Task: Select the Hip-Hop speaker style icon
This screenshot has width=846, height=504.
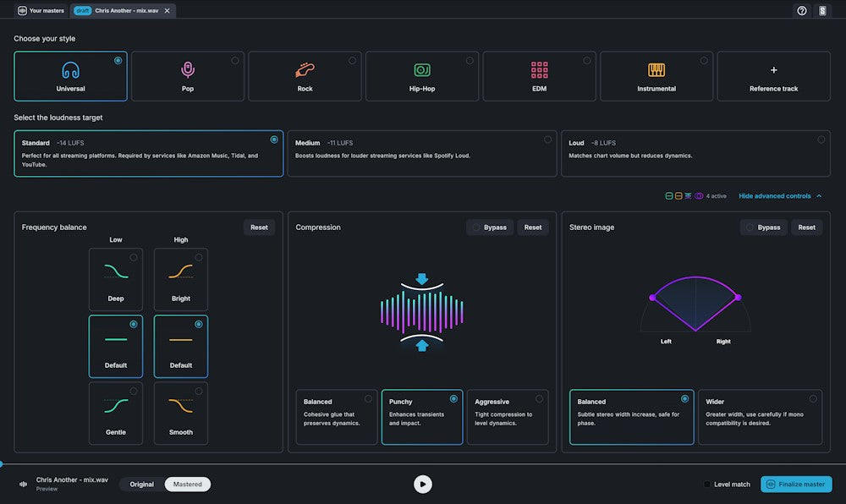Action: (422, 70)
